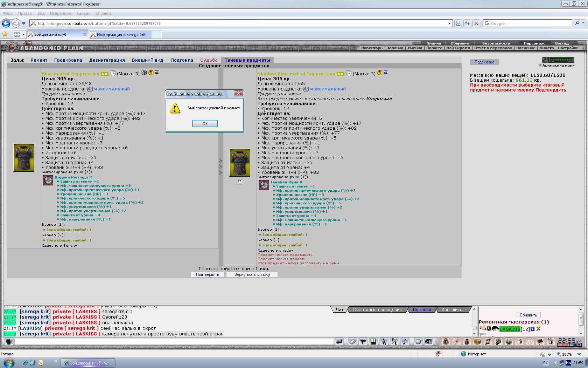Click the crossed swords swap icon

[x=488, y=341]
